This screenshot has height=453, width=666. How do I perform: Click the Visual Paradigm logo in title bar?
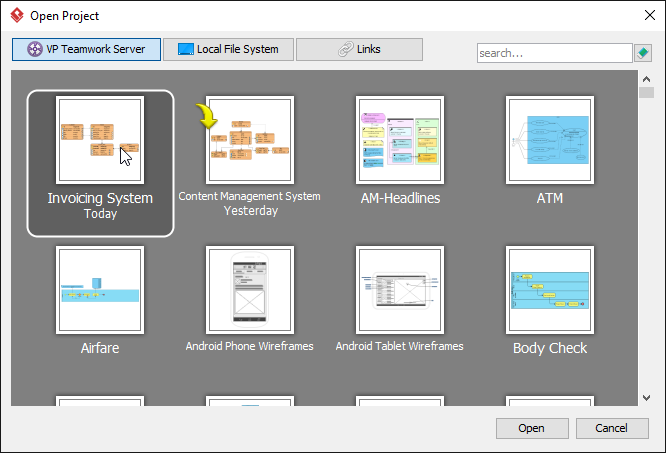click(x=17, y=15)
